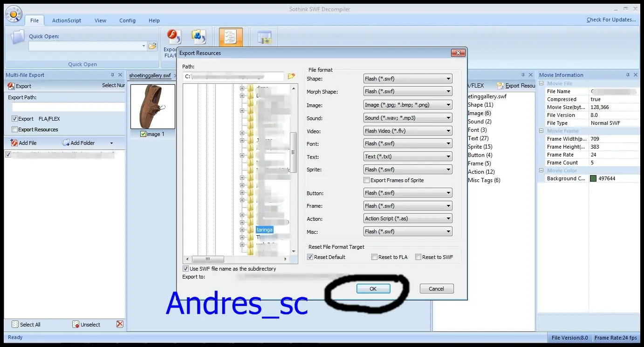Screen dimensions: 644x347
Task: Open the Font file format dropdown
Action: coord(408,143)
